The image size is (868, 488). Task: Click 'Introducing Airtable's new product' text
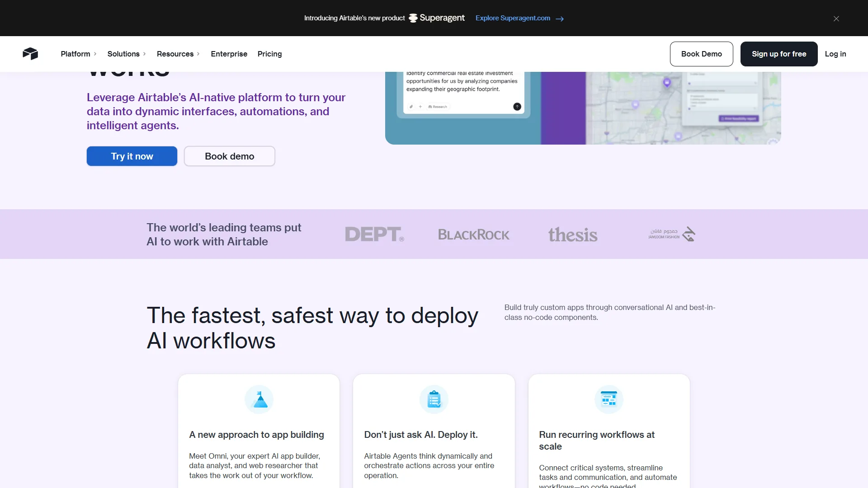pyautogui.click(x=354, y=18)
